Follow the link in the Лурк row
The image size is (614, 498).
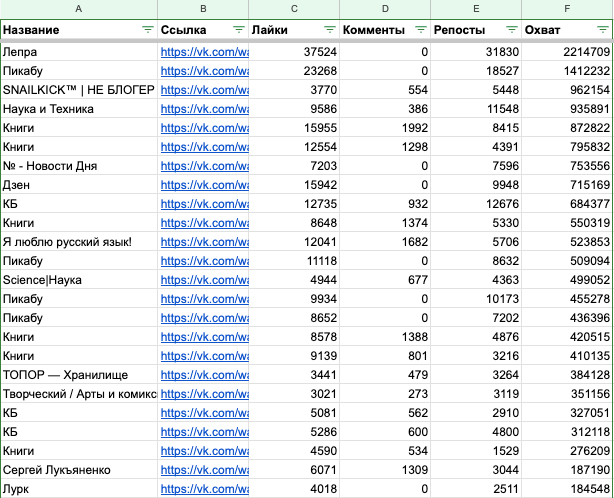(204, 489)
